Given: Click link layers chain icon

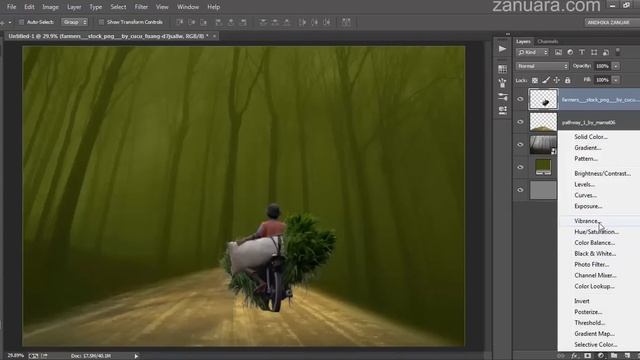Looking at the screenshot, I should pyautogui.click(x=561, y=356).
